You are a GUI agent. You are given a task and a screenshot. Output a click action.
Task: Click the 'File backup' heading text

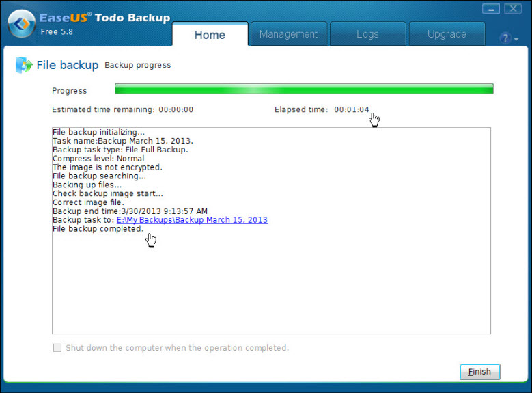[x=68, y=65]
